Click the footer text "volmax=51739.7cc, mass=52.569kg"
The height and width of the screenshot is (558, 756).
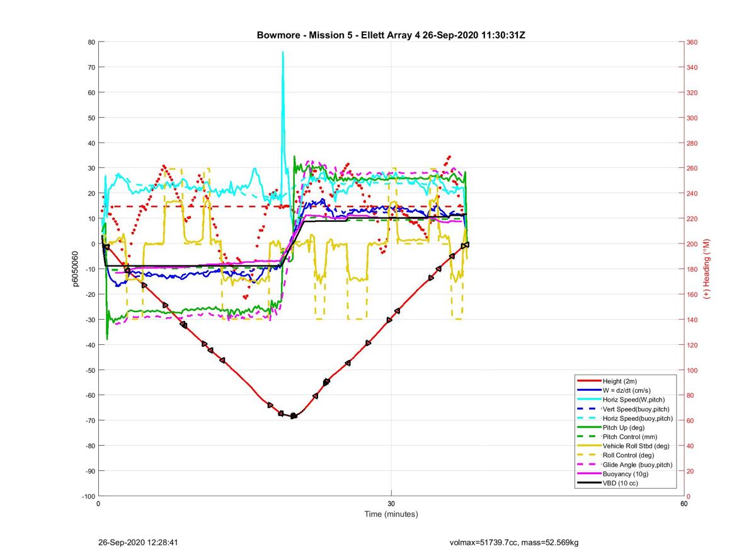pyautogui.click(x=514, y=542)
